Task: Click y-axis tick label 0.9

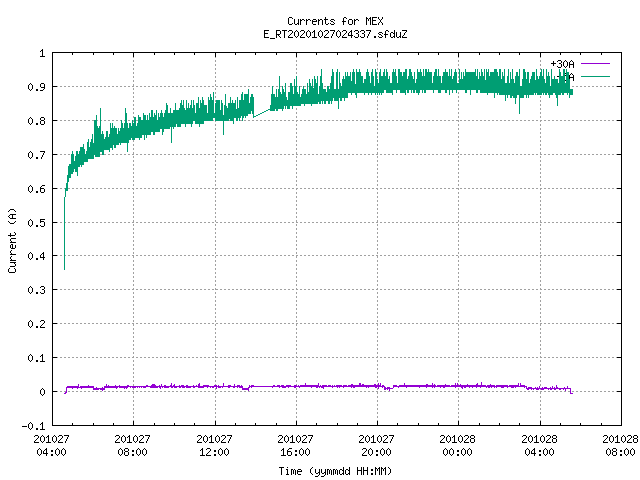Action: [36, 87]
